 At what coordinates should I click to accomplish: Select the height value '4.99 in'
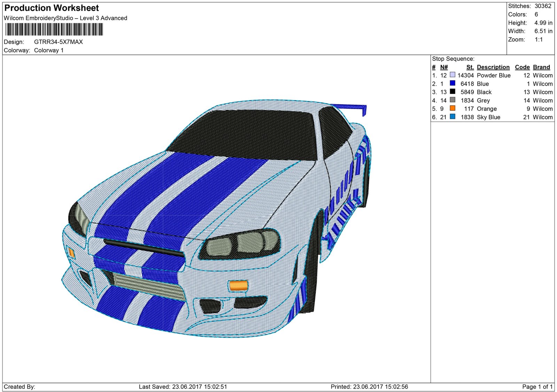[543, 23]
